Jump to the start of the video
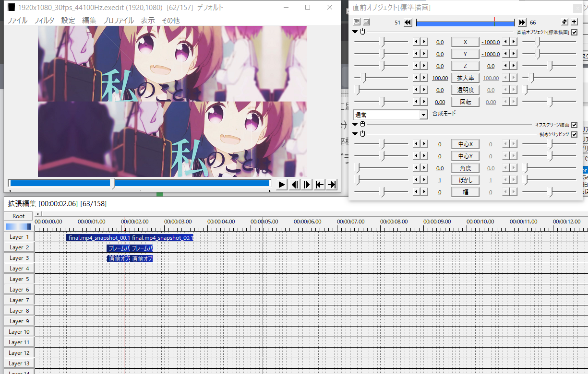The height and width of the screenshot is (374, 588). point(319,185)
